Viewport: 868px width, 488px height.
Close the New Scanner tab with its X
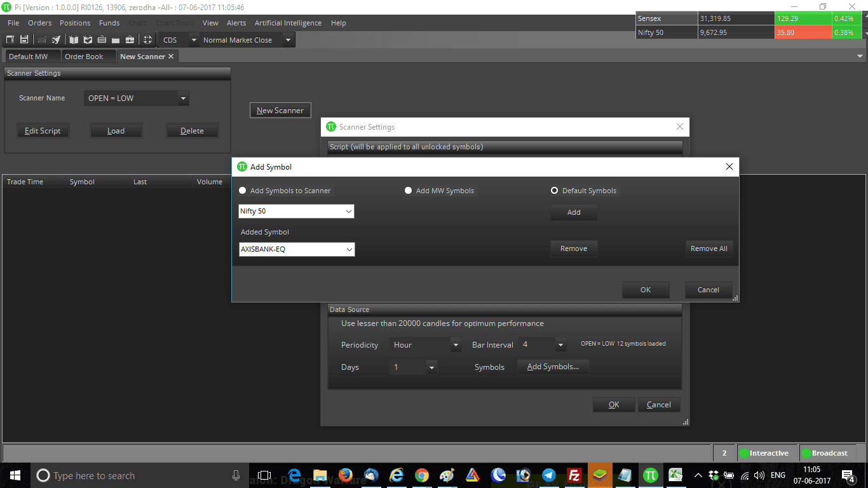[x=171, y=57]
